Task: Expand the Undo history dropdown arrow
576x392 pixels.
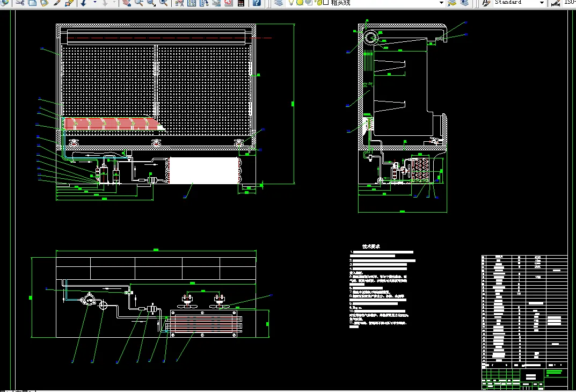Action: (x=95, y=2)
